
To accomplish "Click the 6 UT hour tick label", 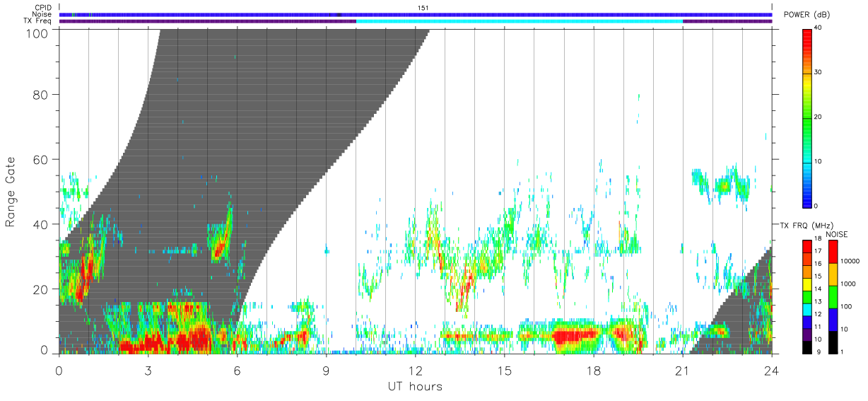I will tap(237, 371).
